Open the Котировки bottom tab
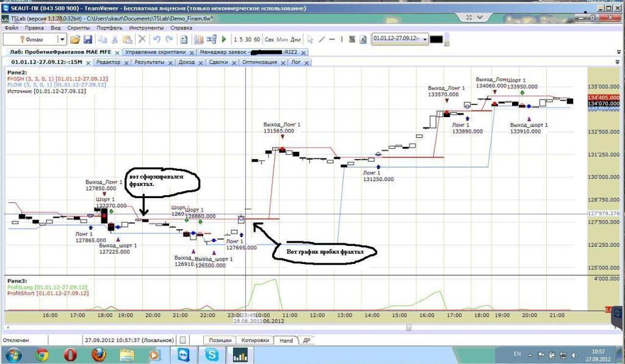Viewport: 625px width, 364px height. [x=255, y=340]
